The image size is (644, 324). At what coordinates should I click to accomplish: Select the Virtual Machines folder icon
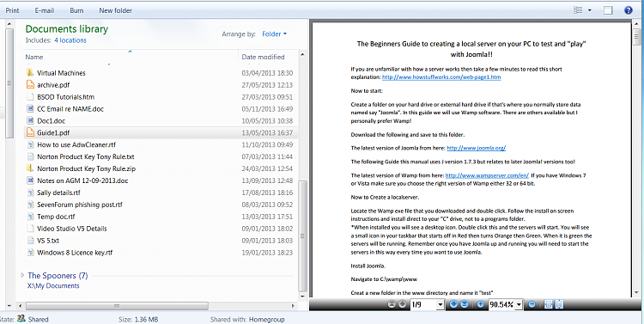[30, 73]
